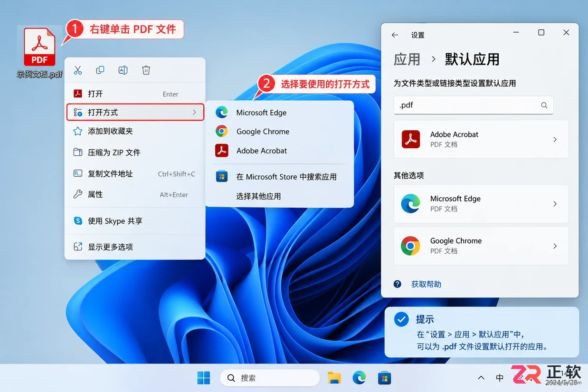Choose 选择其他应用 in submenu
This screenshot has width=588, height=392.
click(279, 196)
